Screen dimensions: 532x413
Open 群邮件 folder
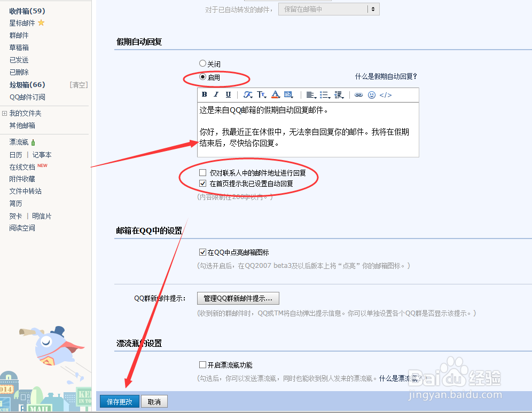19,35
